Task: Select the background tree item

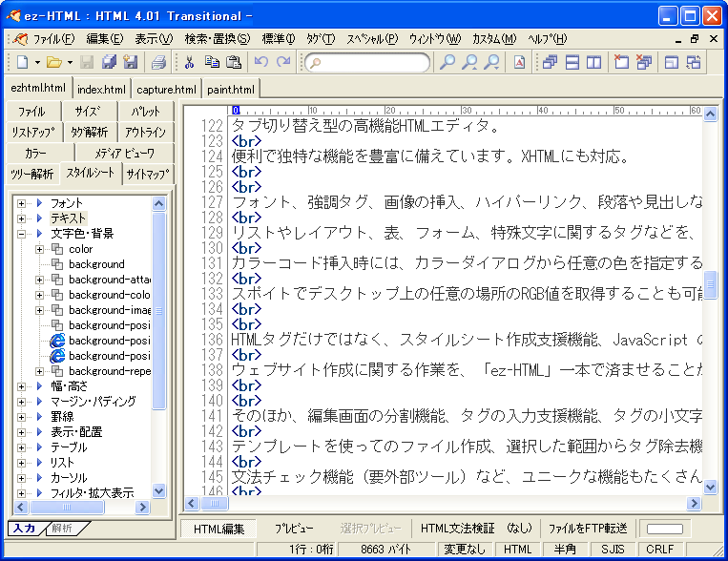Action: (x=96, y=264)
